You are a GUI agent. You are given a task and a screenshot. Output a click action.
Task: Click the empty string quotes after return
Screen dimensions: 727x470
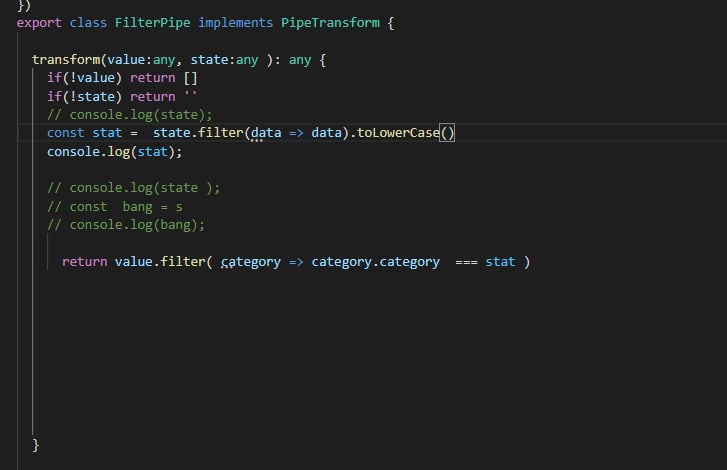coord(191,94)
